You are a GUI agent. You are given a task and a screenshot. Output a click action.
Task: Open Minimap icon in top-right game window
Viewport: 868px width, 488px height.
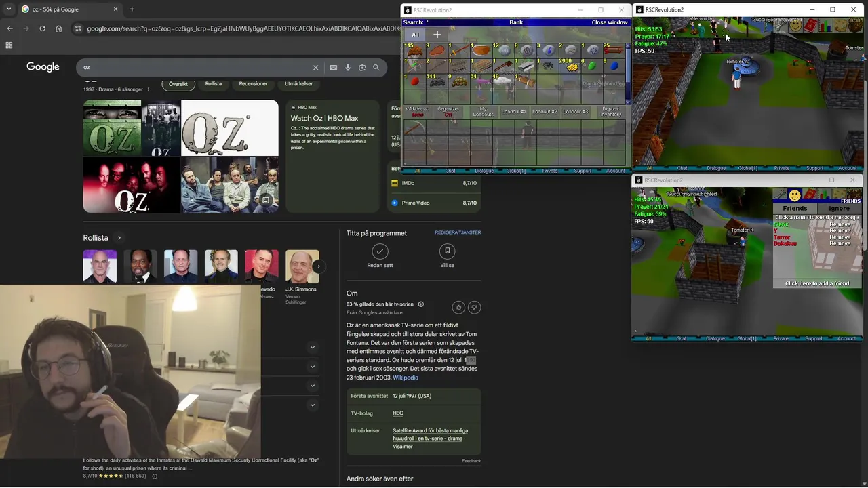(x=840, y=26)
